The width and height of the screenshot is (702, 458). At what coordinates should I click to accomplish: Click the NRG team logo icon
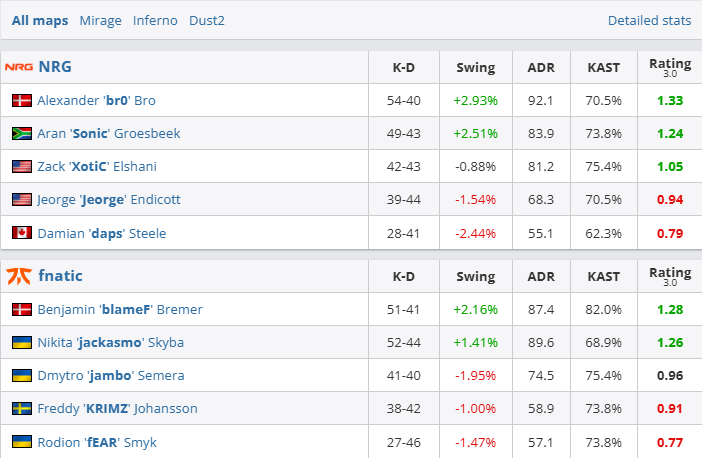click(x=19, y=67)
